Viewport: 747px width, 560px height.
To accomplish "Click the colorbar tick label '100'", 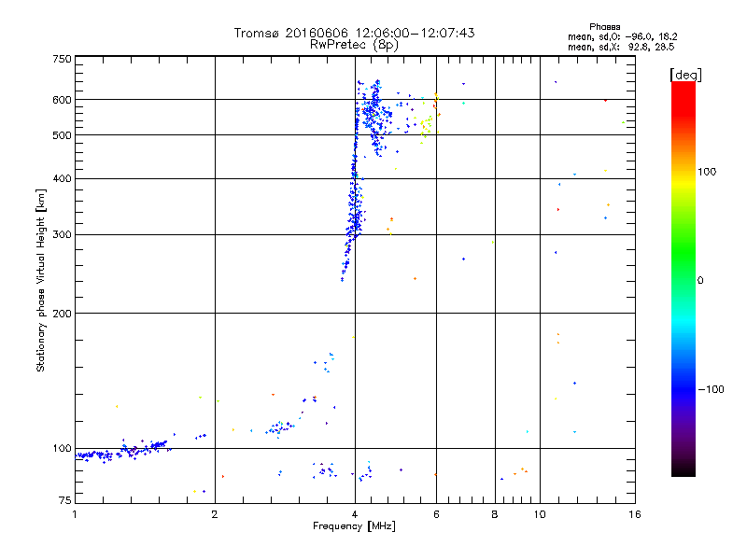I will coord(707,172).
